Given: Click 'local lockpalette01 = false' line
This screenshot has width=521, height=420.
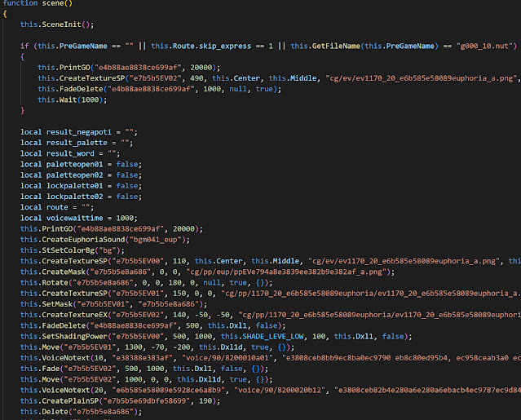Looking at the screenshot, I should (81, 186).
